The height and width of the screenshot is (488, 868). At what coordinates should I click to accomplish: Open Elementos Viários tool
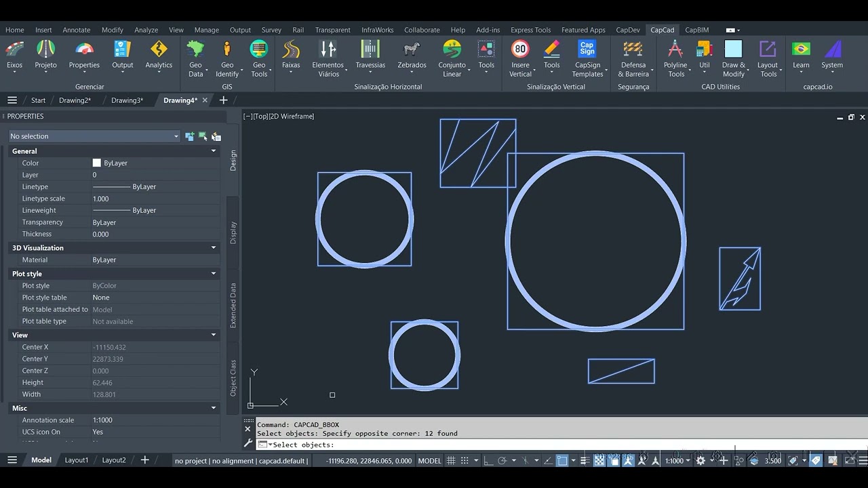click(x=328, y=59)
